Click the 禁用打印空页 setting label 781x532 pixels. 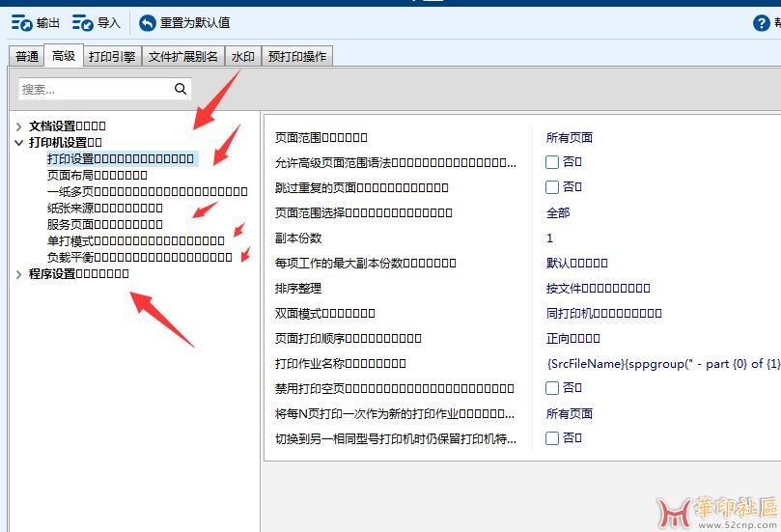click(x=395, y=388)
